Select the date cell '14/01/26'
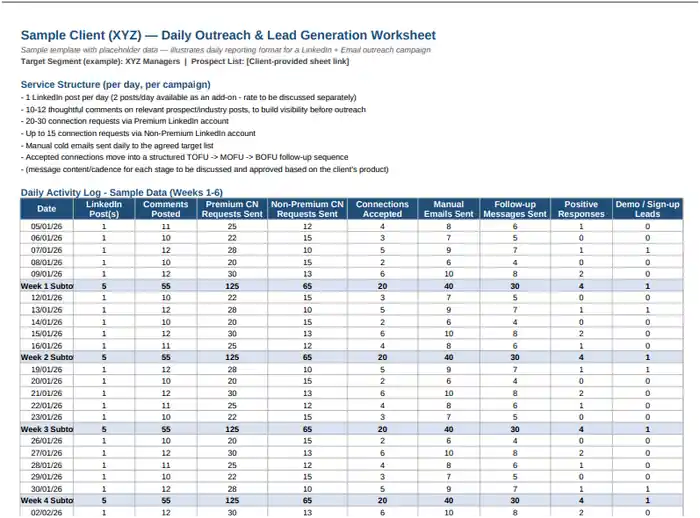This screenshot has height=518, width=700. pos(46,322)
